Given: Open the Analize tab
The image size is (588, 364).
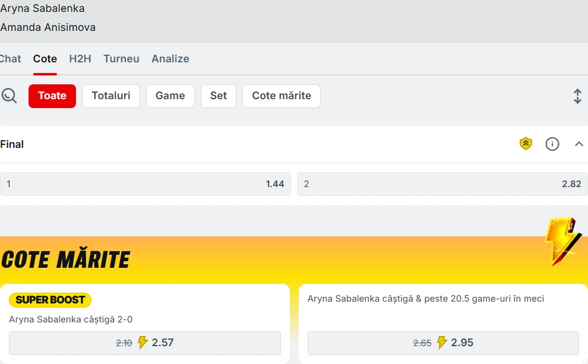Looking at the screenshot, I should pos(170,59).
